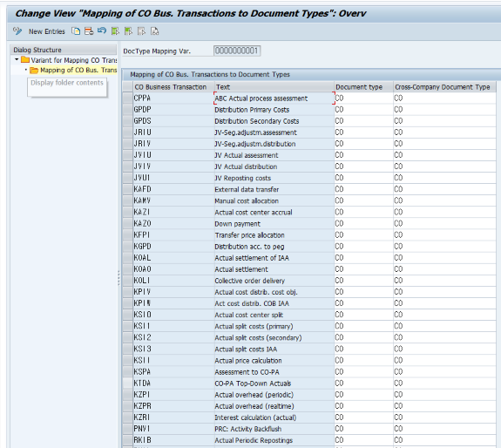Click the 'Actual settlement' text cell
Image resolution: width=501 pixels, height=448 pixels.
(274, 269)
